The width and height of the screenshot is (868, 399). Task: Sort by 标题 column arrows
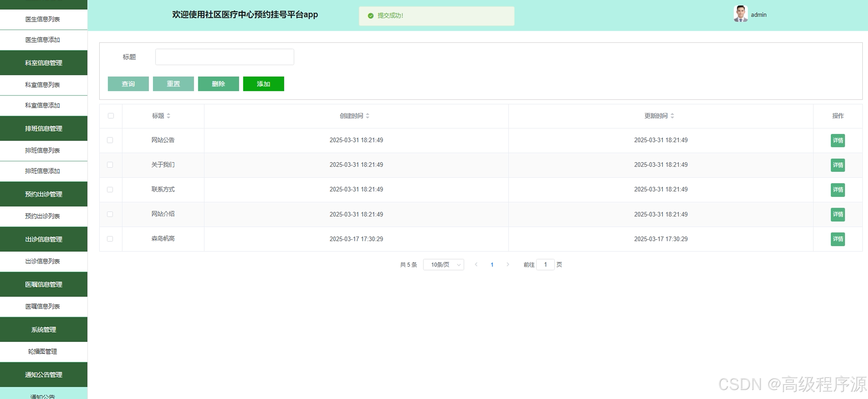click(169, 116)
